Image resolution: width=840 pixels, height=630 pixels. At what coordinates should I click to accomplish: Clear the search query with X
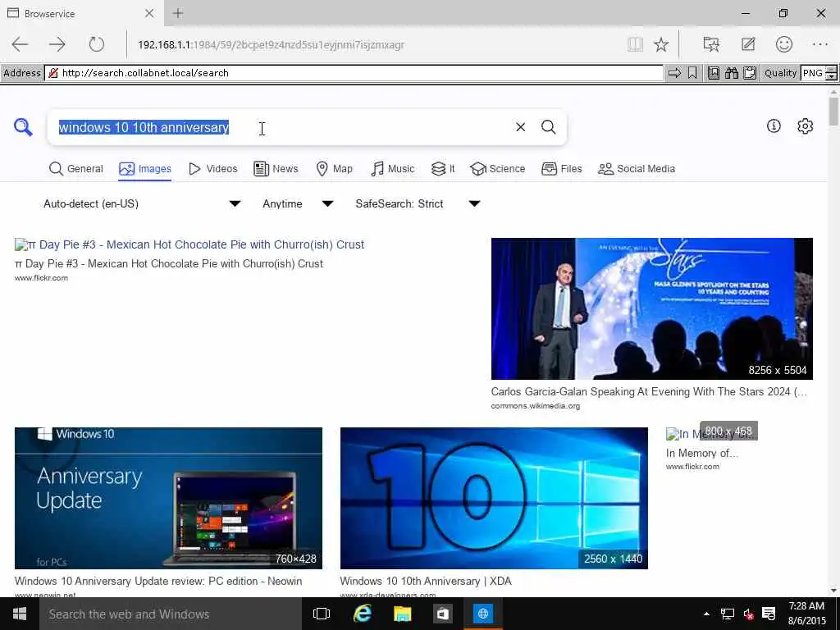(520, 127)
